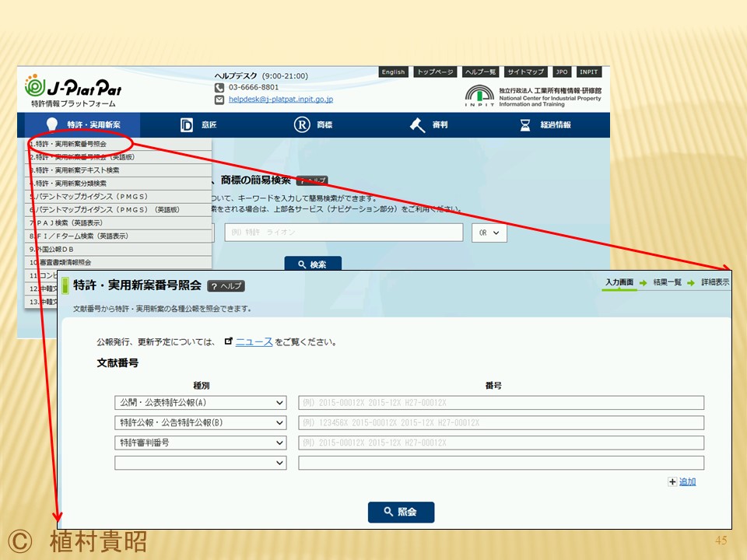Image resolution: width=747 pixels, height=560 pixels.
Task: Select パテントマップガイダンス（PMGS） item
Action: click(118, 197)
